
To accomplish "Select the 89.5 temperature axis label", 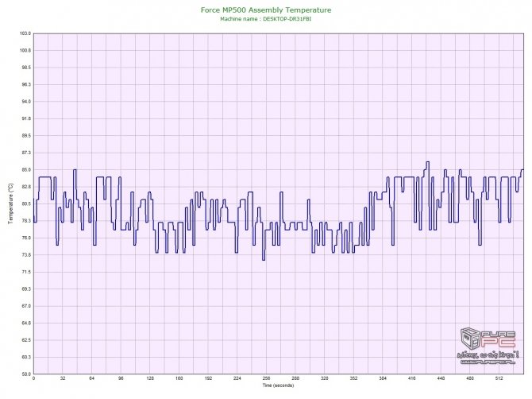I will coord(25,136).
